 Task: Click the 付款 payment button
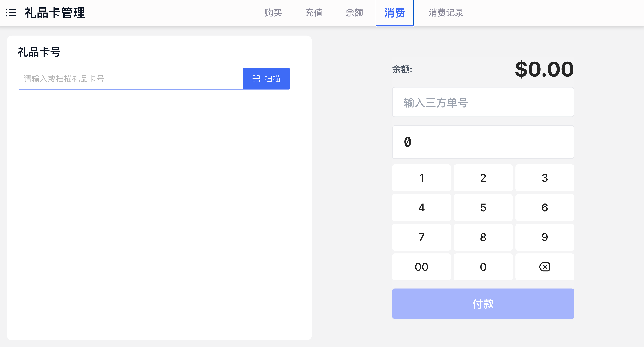483,303
